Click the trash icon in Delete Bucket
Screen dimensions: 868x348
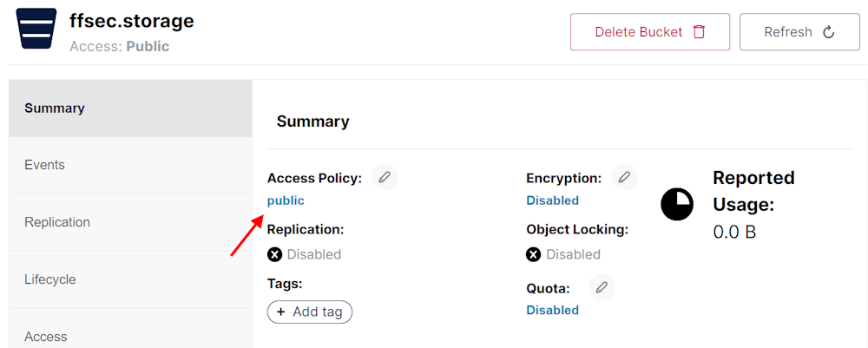coord(700,32)
